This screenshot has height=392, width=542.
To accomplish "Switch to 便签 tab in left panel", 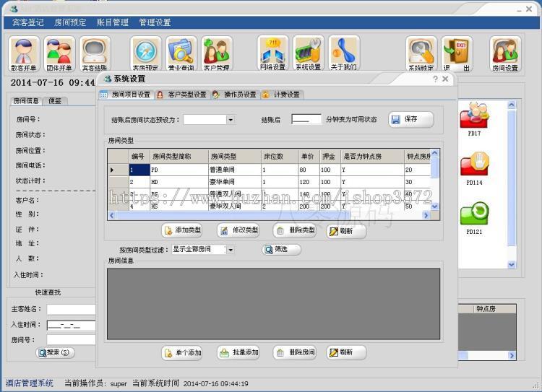I will click(55, 101).
